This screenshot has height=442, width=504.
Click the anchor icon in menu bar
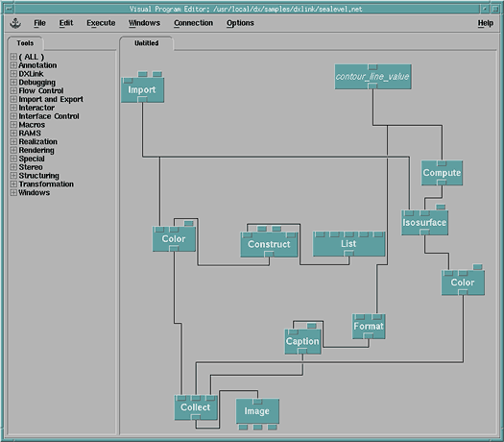[x=15, y=23]
